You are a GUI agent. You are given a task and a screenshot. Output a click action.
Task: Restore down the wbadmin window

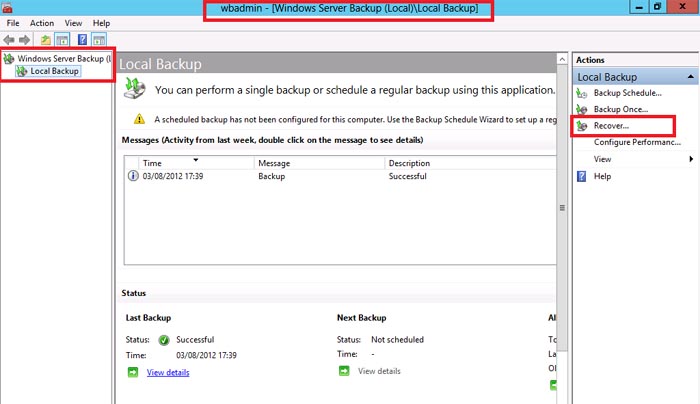(x=658, y=7)
